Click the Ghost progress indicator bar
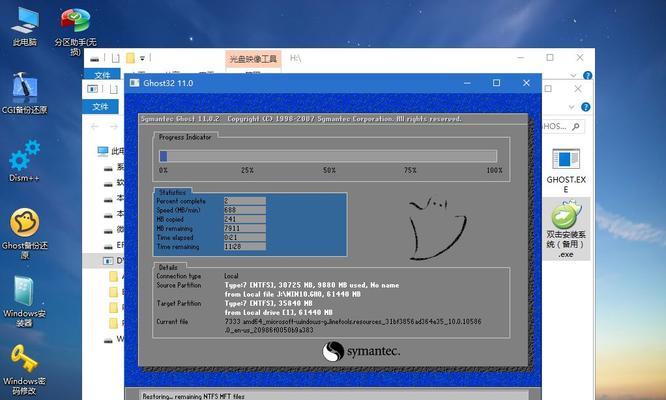 tap(327, 155)
